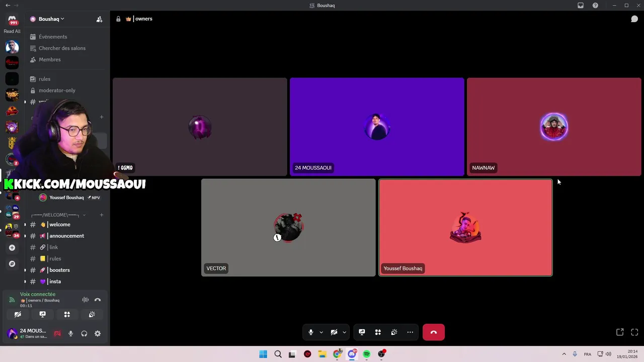
Task: Hang up with the red button
Action: (x=434, y=332)
